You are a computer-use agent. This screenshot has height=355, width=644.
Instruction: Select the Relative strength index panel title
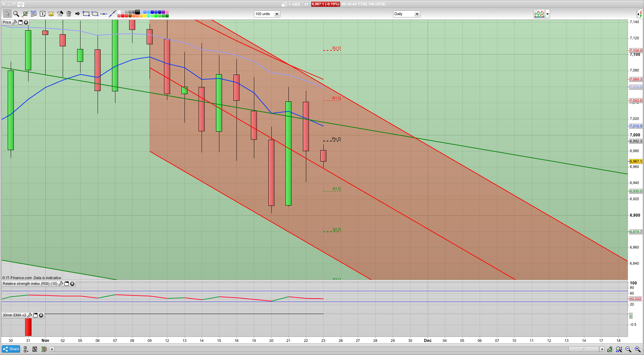[30, 284]
